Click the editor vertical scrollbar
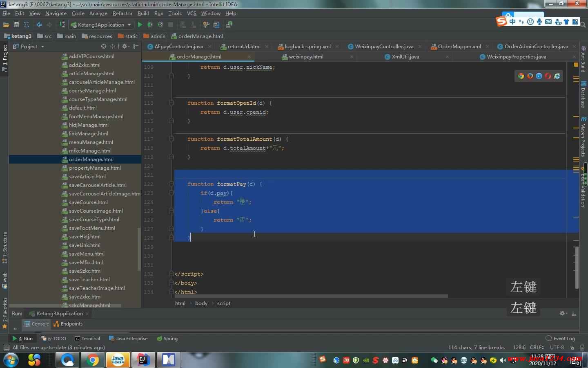This screenshot has height=368, width=588. click(x=577, y=267)
